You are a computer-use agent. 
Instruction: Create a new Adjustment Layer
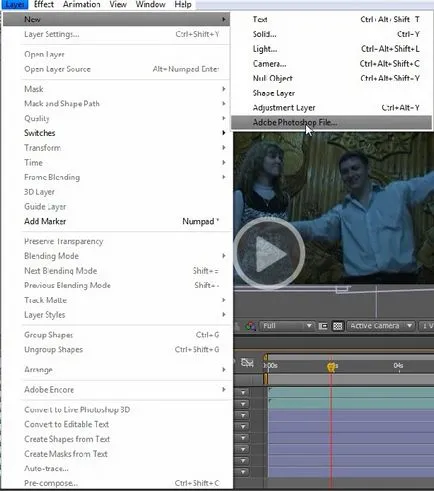click(332, 108)
